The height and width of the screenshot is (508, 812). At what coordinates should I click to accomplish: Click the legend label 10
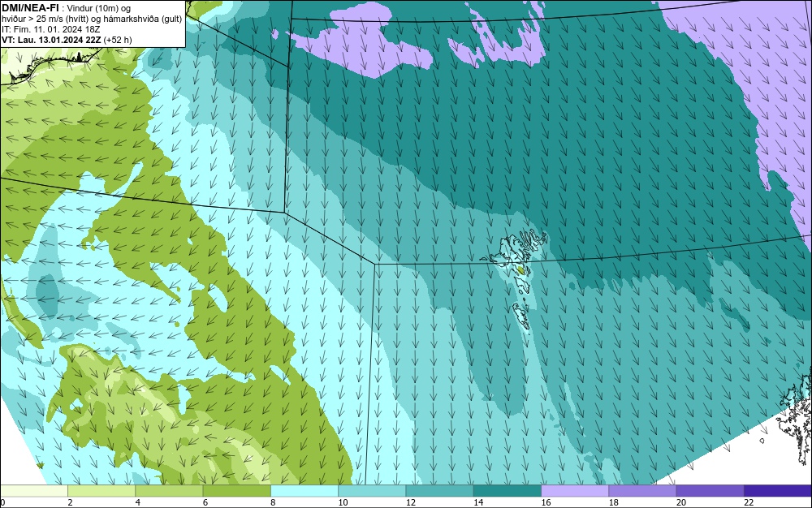click(x=343, y=502)
